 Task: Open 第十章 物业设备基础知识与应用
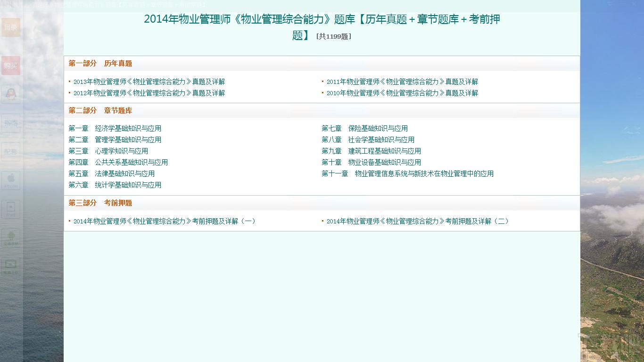(x=372, y=162)
